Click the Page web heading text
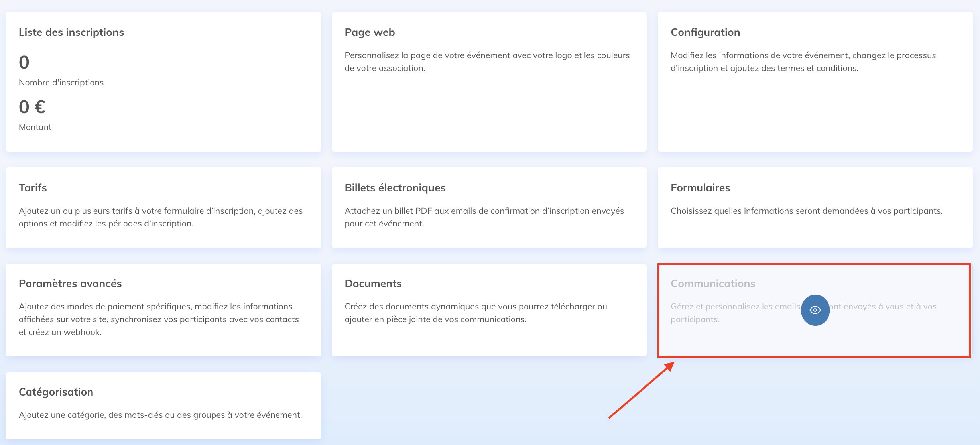This screenshot has width=980, height=445. coord(370,32)
